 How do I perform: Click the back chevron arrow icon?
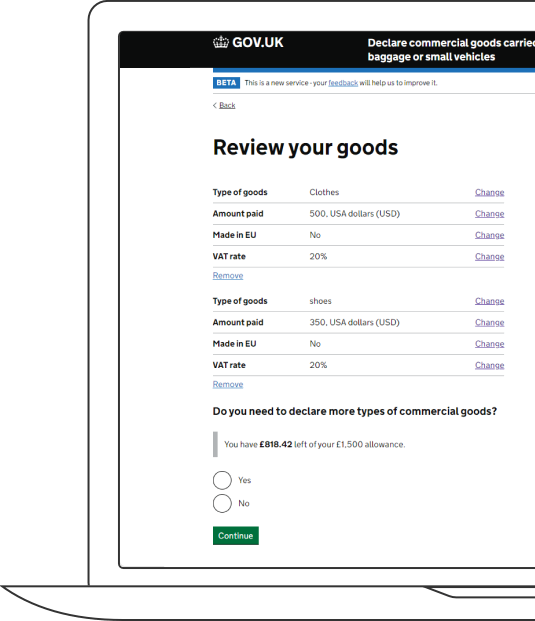coord(215,105)
